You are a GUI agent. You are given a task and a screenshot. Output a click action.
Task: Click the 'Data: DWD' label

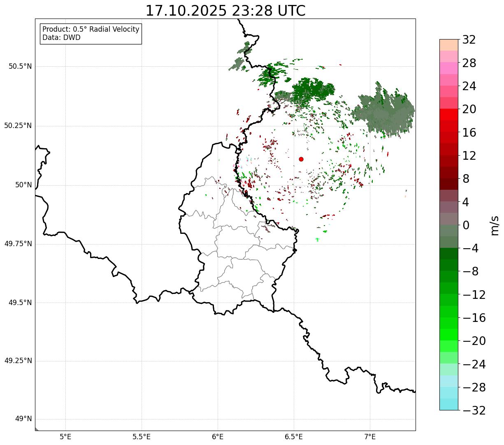point(62,38)
